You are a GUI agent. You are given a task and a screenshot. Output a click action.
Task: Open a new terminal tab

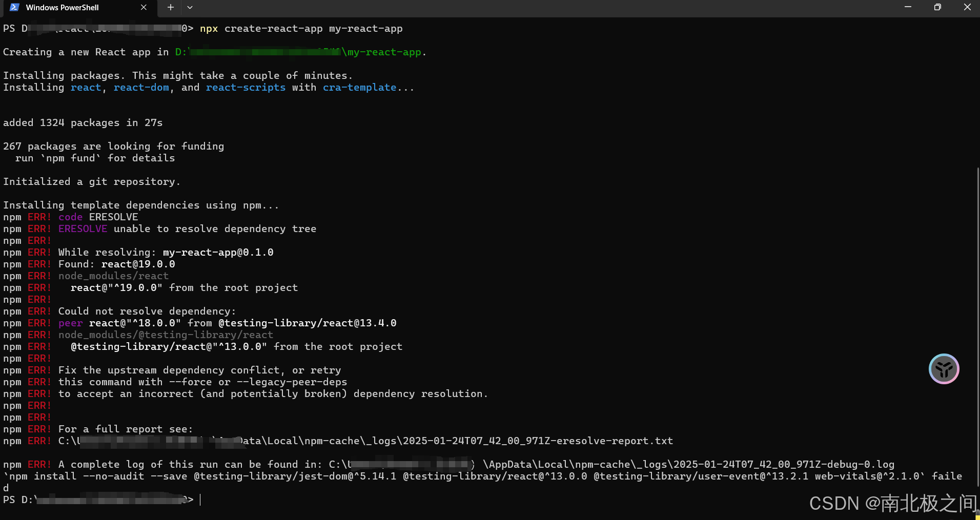(171, 8)
